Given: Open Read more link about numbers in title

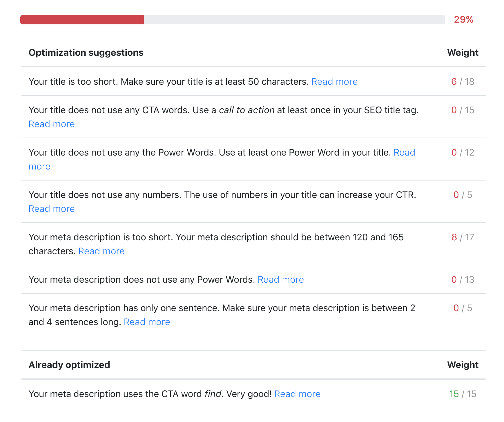Looking at the screenshot, I should 52,209.
